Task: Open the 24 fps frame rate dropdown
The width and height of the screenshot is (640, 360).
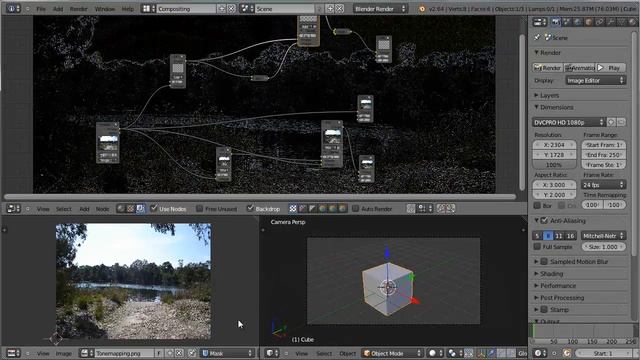Action: tap(603, 185)
